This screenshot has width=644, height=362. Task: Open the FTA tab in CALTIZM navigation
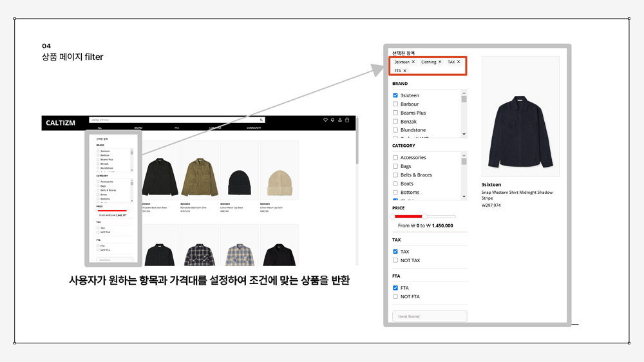[176, 128]
